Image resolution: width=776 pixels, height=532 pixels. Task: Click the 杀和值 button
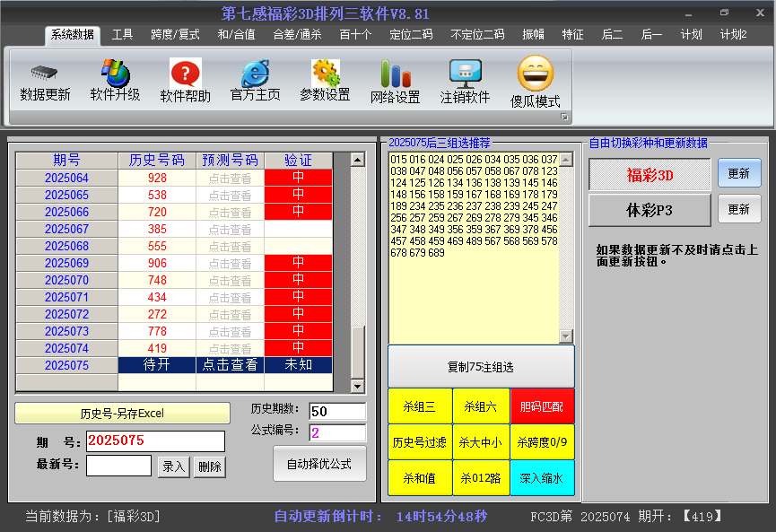pos(420,478)
